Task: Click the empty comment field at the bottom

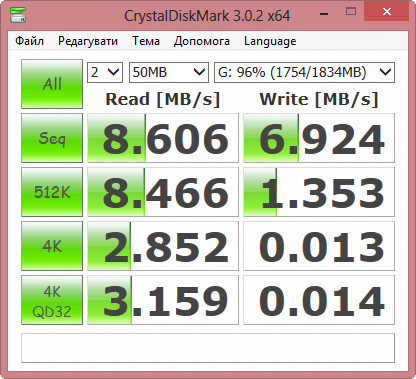Action: (208, 348)
